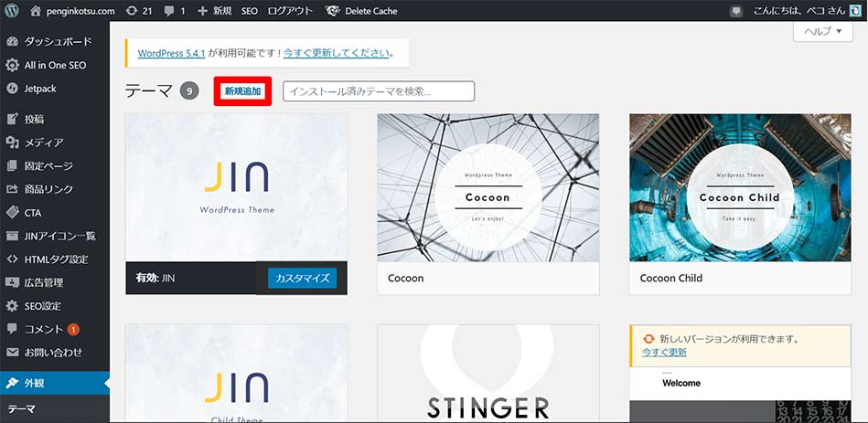The image size is (868, 423).
Task: Click the カスタマイズ button for JIN
Action: (x=302, y=278)
